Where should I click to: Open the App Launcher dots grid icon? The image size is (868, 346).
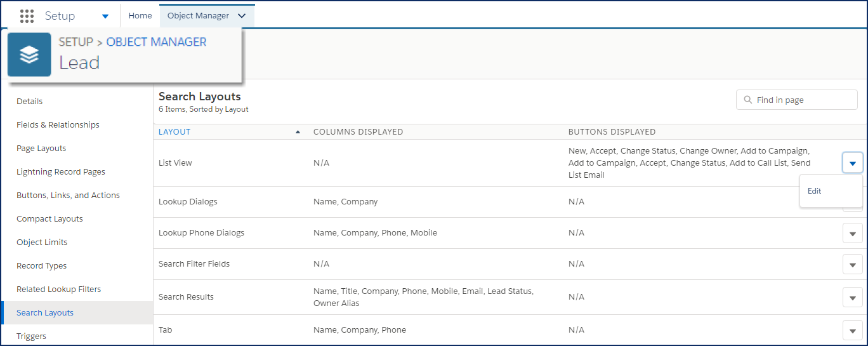(27, 16)
